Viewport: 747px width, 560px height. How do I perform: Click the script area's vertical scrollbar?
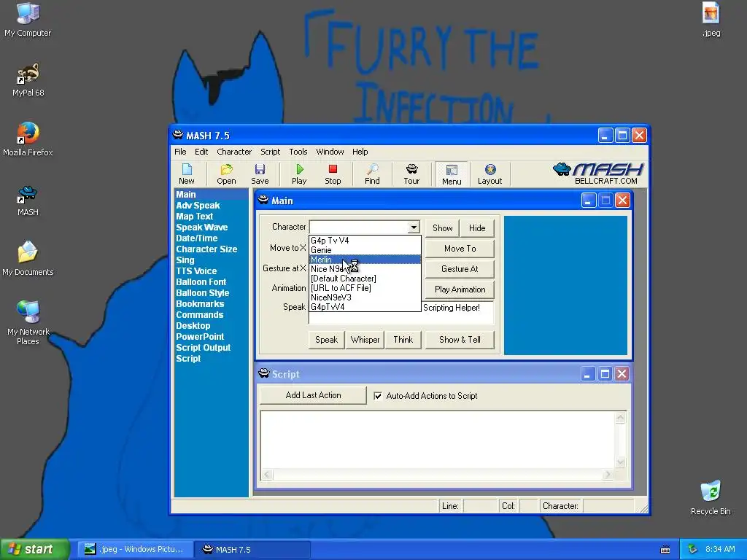click(620, 440)
